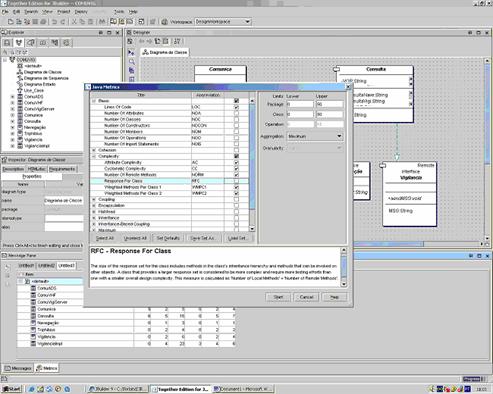The width and height of the screenshot is (493, 394).
Task: Click the Select All button
Action: [105, 238]
